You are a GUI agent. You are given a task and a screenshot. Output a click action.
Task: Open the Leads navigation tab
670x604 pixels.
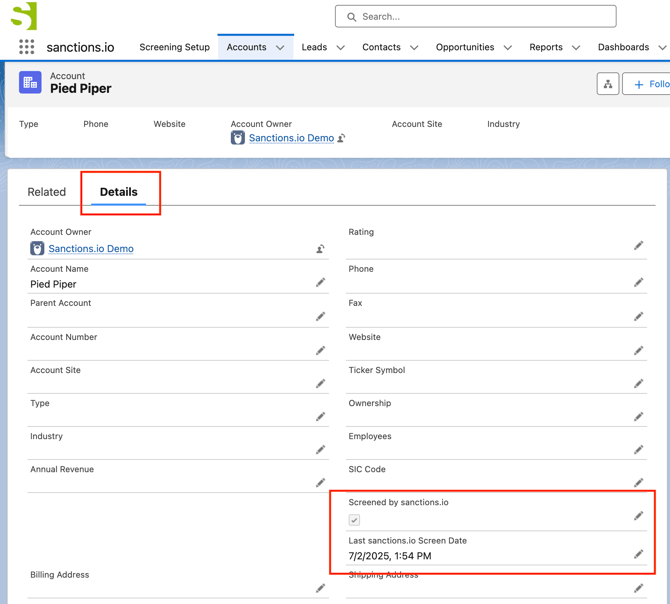coord(314,47)
